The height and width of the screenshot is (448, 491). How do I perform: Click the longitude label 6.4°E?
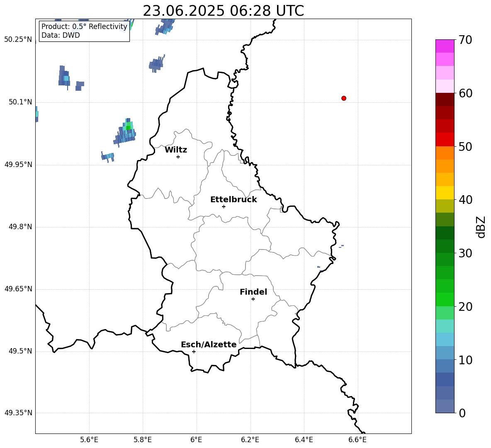tap(304, 440)
